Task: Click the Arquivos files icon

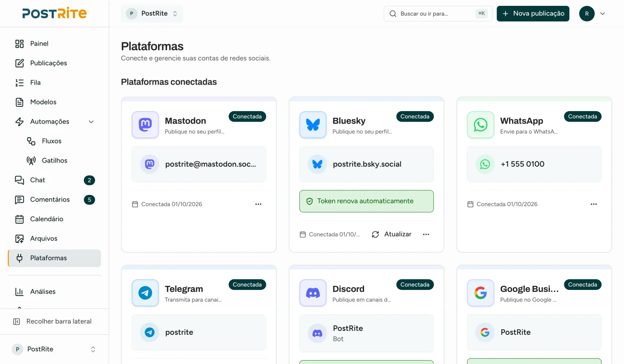Action: [x=19, y=239]
